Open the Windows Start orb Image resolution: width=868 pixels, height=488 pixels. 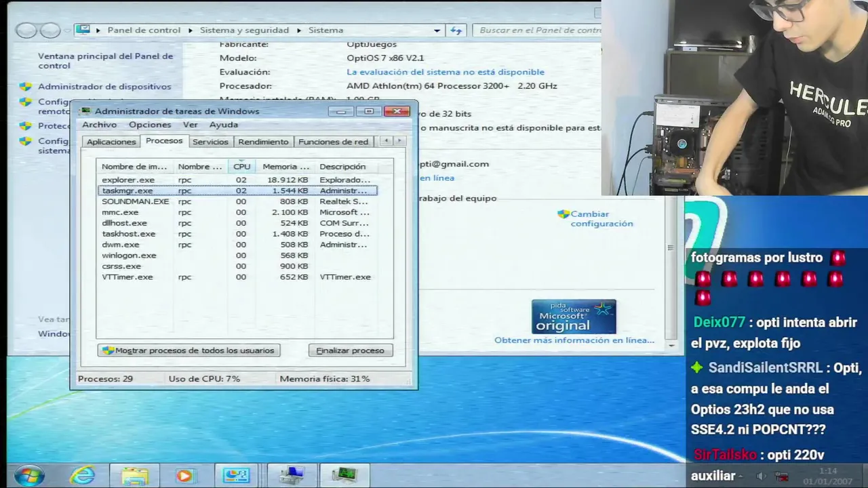click(x=29, y=476)
